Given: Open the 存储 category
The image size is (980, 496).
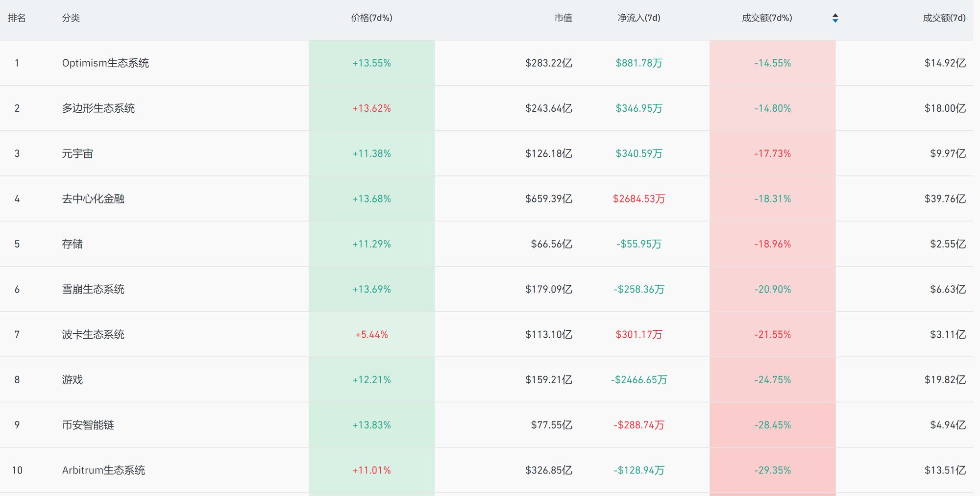Looking at the screenshot, I should [73, 244].
